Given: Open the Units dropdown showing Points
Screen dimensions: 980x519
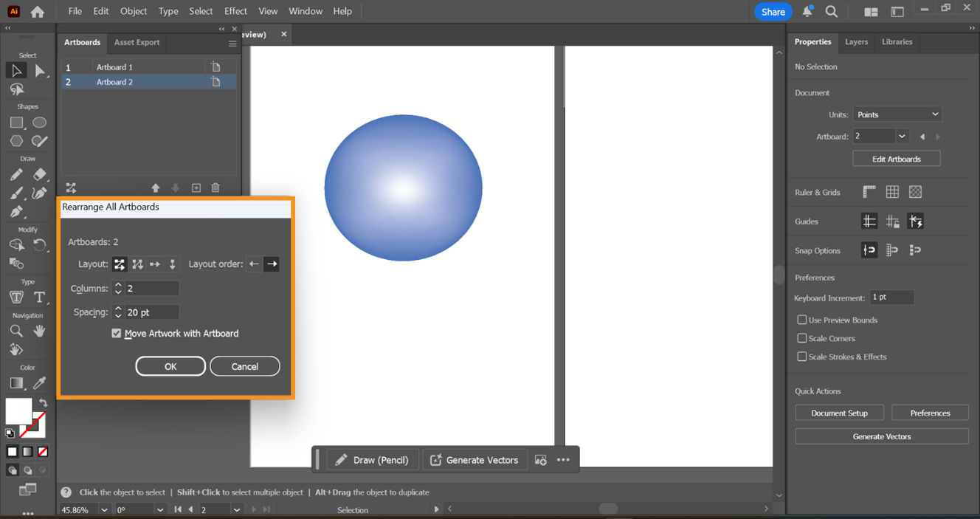Looking at the screenshot, I should pyautogui.click(x=897, y=114).
